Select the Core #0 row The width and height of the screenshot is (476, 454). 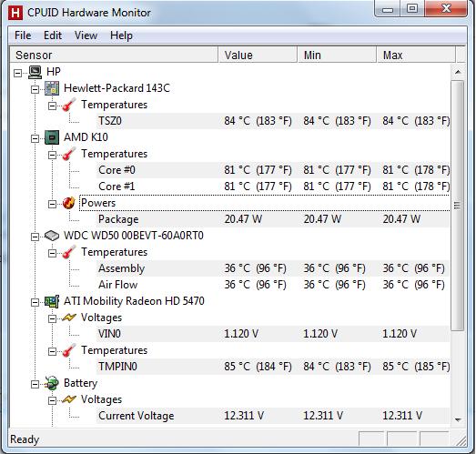[273, 170]
